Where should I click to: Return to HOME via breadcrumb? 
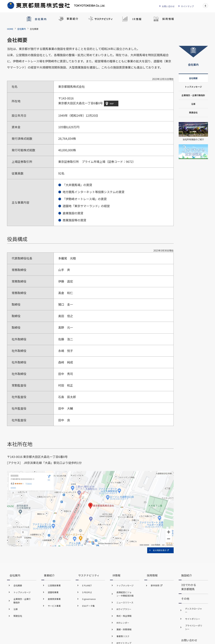pos(10,29)
